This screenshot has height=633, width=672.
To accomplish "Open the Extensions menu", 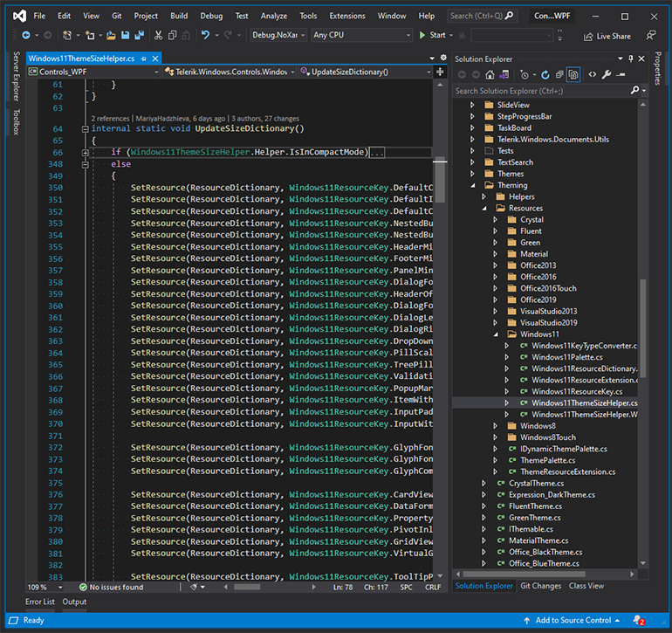I will [x=347, y=16].
